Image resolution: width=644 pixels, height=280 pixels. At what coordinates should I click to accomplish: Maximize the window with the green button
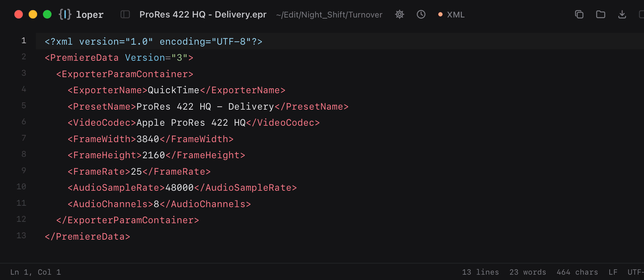(x=47, y=14)
